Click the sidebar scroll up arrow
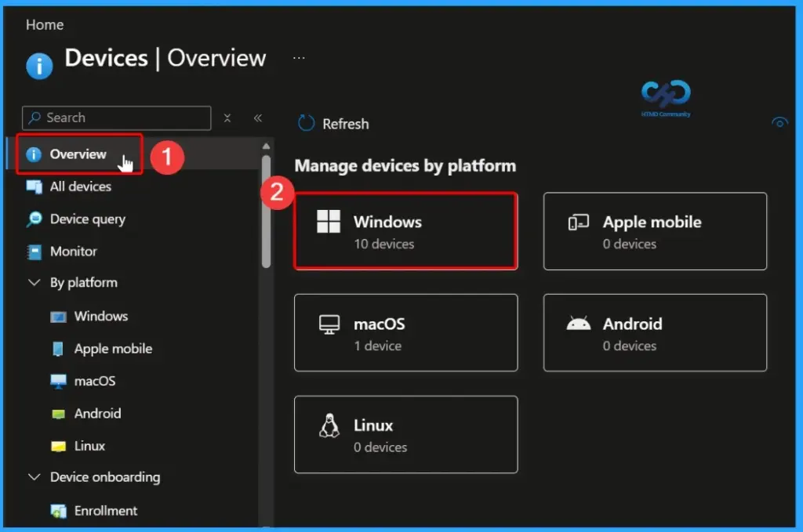803x532 pixels. (266, 147)
